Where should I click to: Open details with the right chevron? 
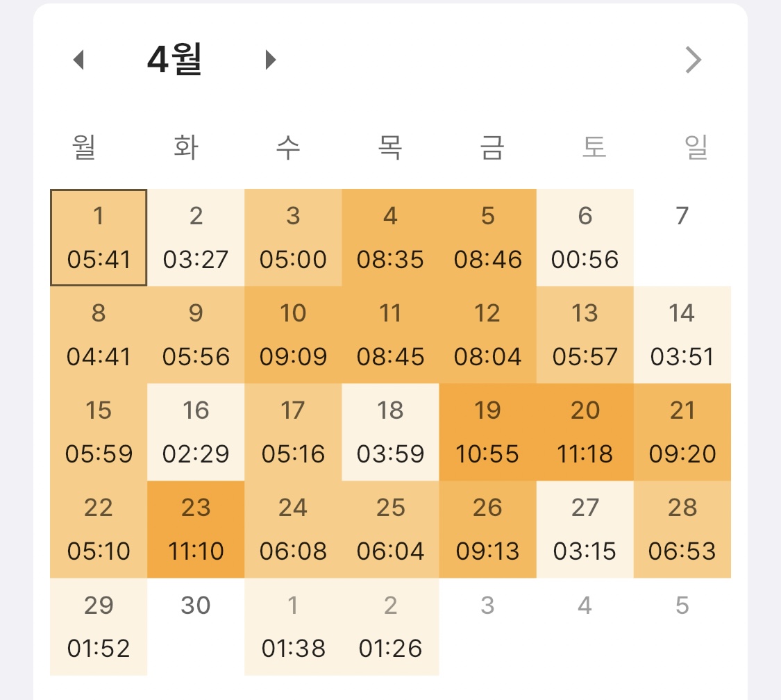[x=694, y=60]
